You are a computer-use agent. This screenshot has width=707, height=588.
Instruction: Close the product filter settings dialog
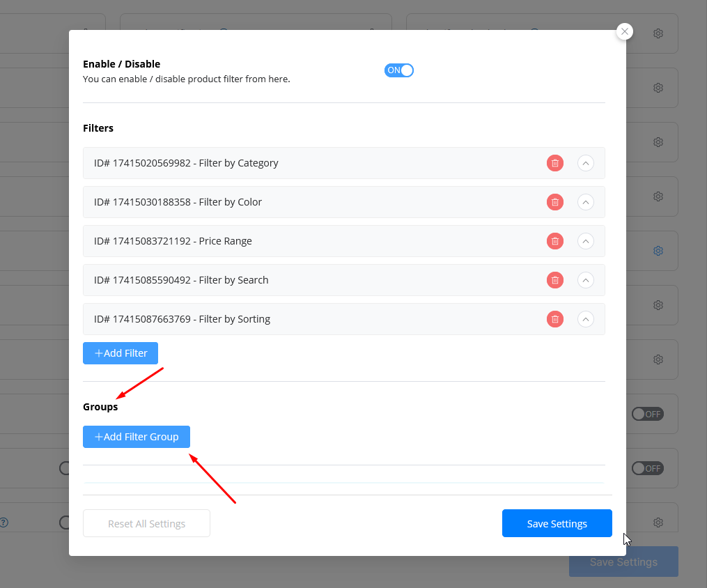point(625,31)
